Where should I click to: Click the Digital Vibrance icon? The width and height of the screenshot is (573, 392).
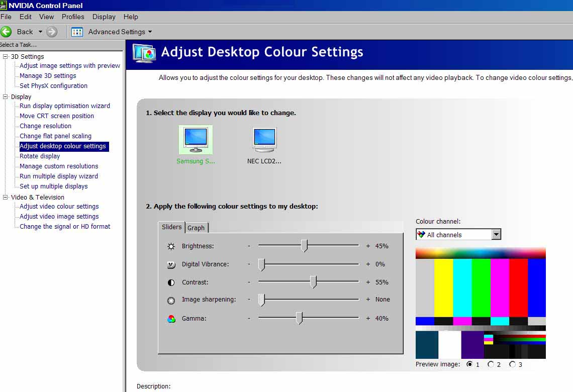click(x=171, y=264)
